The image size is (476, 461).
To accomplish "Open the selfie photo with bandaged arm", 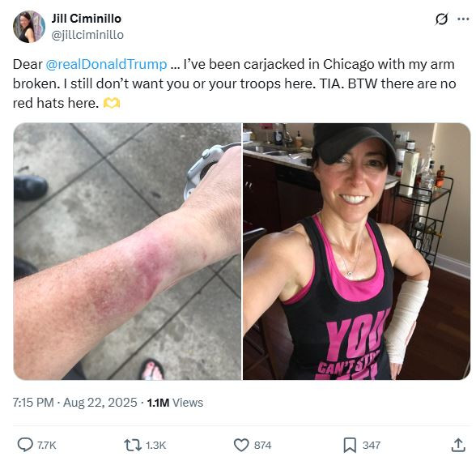I will [357, 251].
